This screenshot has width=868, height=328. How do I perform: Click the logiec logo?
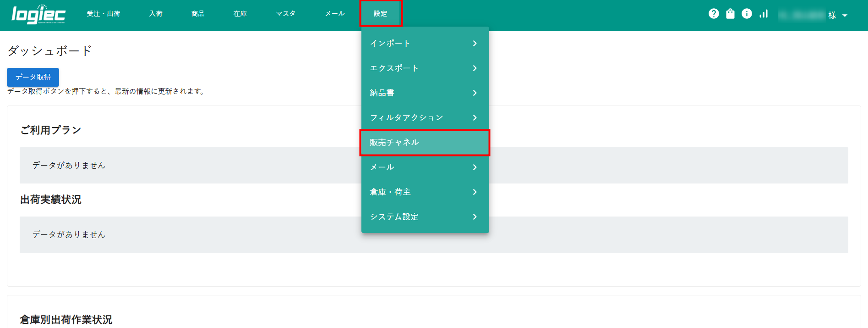(x=38, y=14)
